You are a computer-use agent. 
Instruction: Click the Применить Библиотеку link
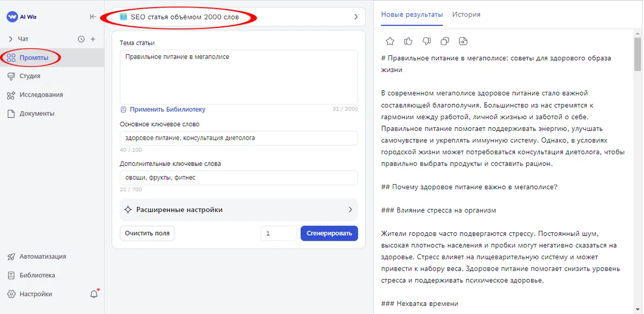[x=166, y=109]
